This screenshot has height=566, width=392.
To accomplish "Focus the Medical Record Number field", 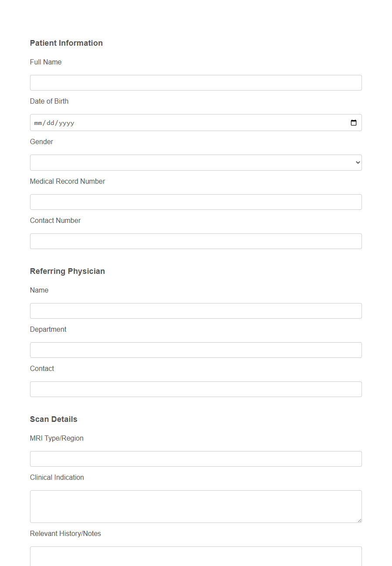I will 196,202.
